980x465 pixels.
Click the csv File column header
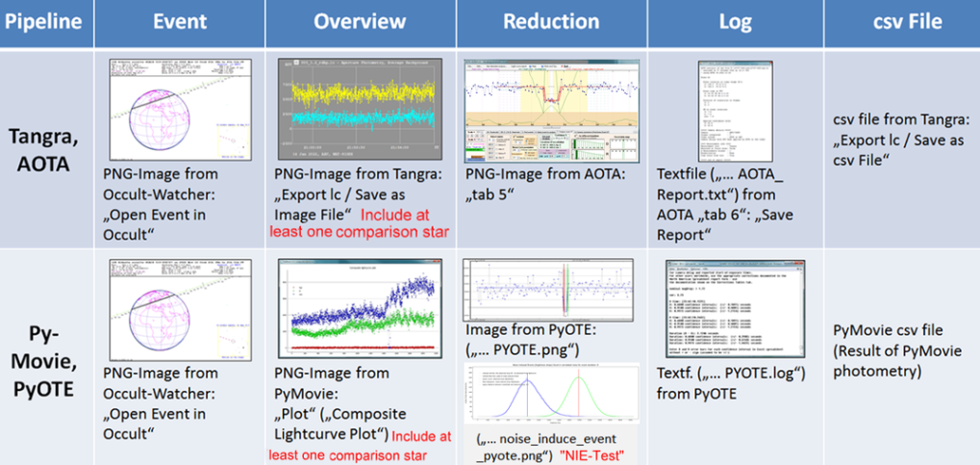pos(907,22)
